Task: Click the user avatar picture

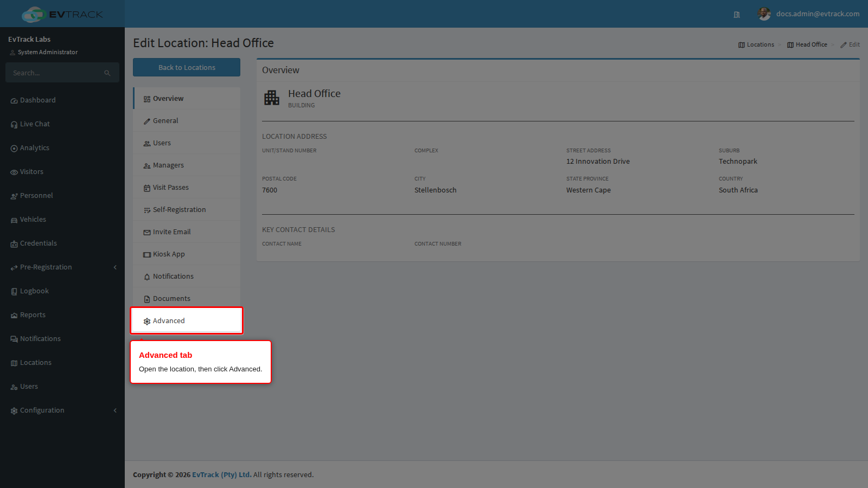Action: tap(764, 14)
